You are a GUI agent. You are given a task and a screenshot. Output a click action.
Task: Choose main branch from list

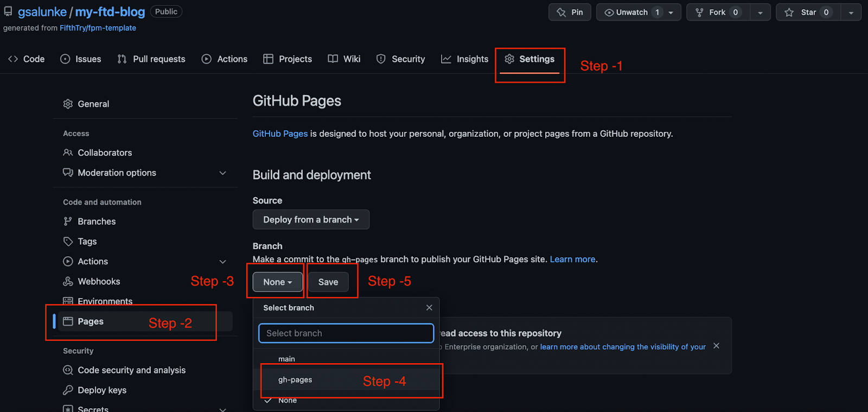[x=346, y=359]
